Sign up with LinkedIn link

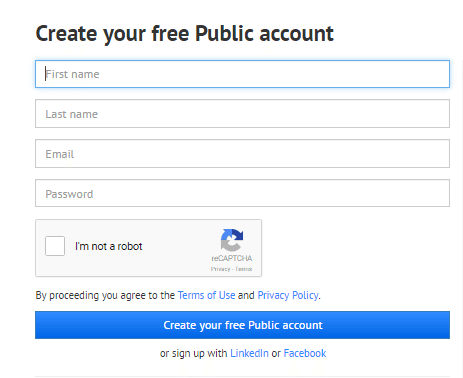pyautogui.click(x=249, y=353)
